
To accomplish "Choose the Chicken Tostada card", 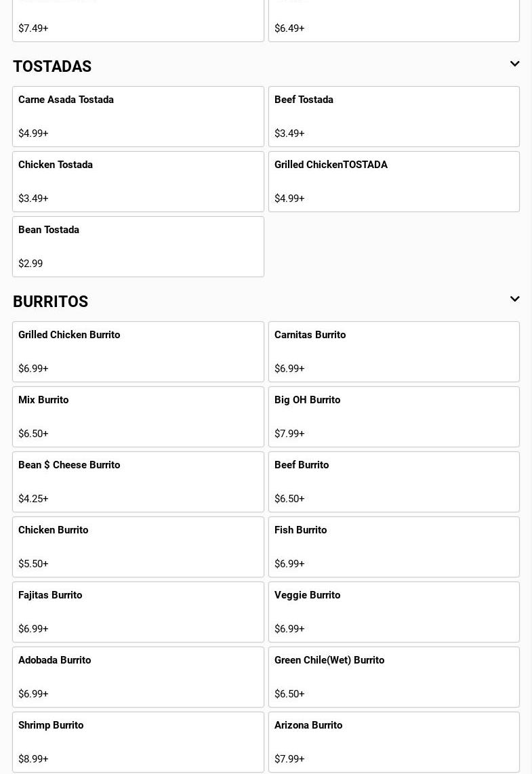I will tap(138, 182).
